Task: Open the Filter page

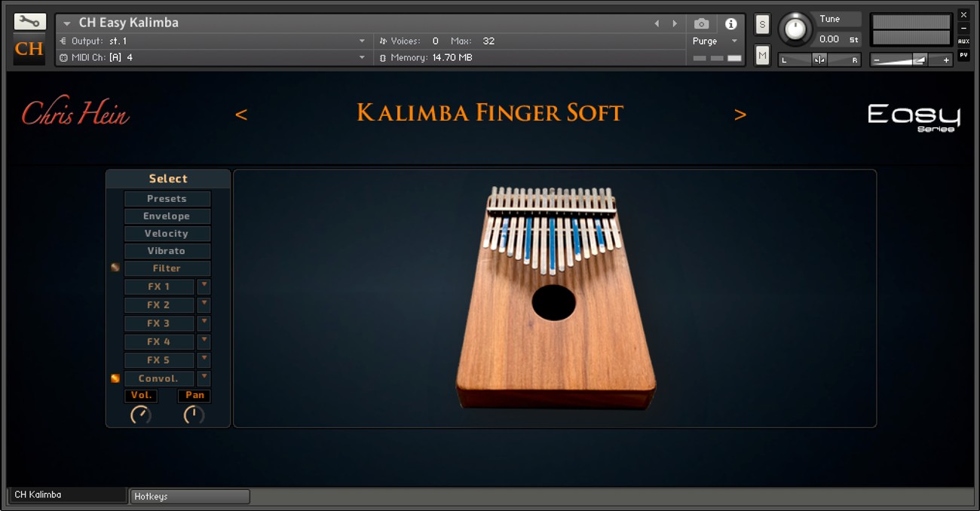Action: [x=167, y=268]
